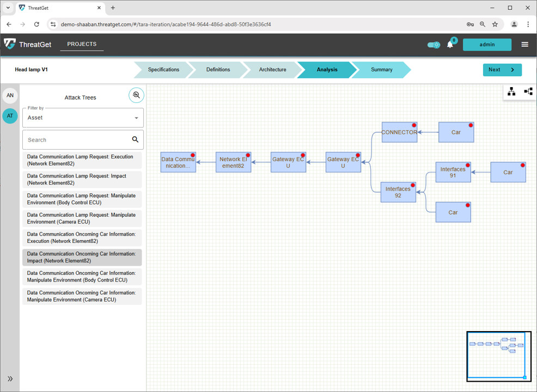
Task: Select Lamp Request: Impact attack tree
Action: [82, 180]
